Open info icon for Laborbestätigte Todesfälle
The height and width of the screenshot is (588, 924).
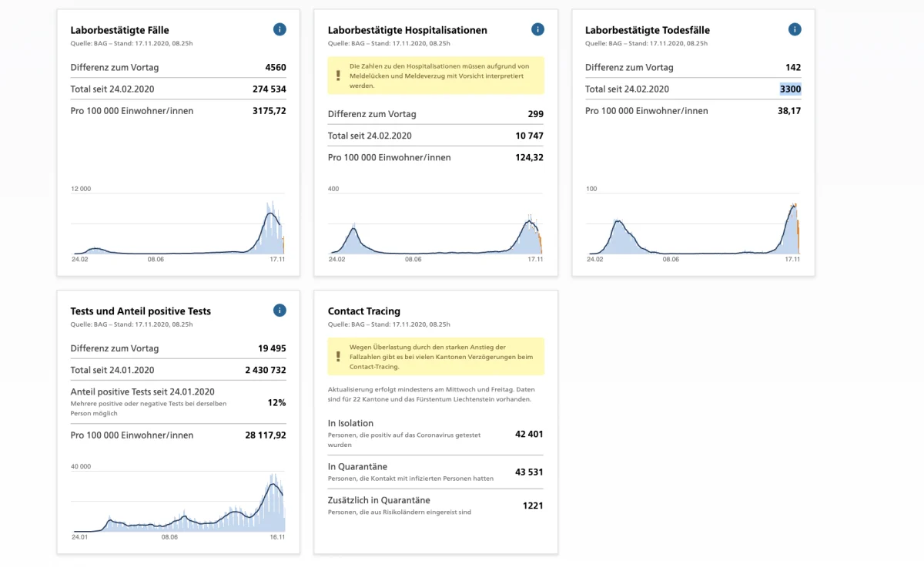[795, 29]
